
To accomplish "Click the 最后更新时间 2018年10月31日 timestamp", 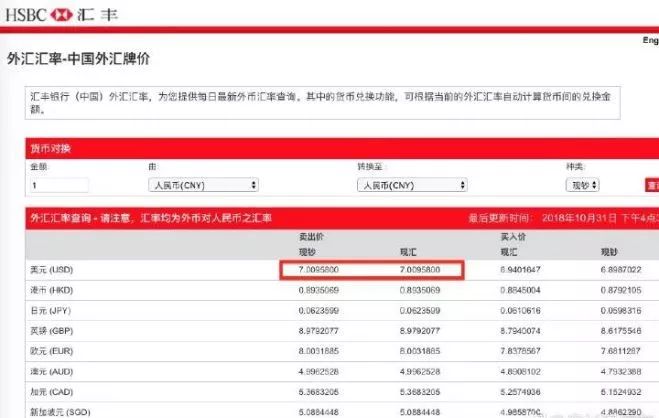I will click(x=564, y=218).
